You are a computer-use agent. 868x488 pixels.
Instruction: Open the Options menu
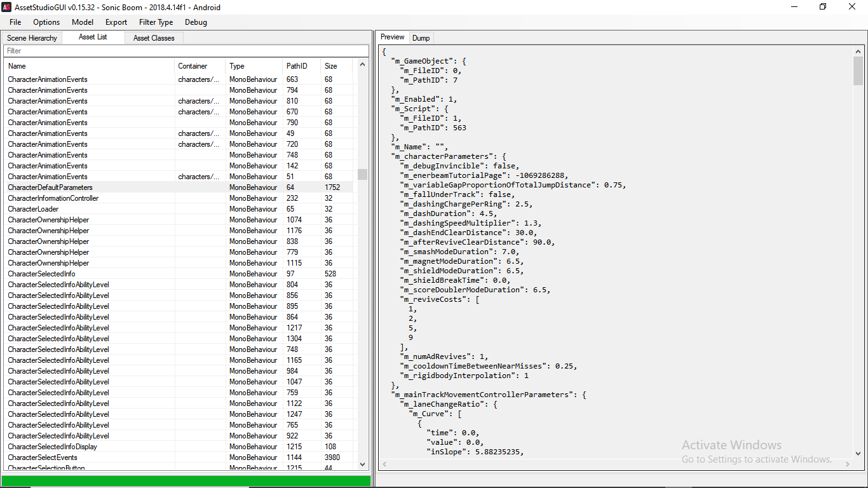(x=46, y=22)
